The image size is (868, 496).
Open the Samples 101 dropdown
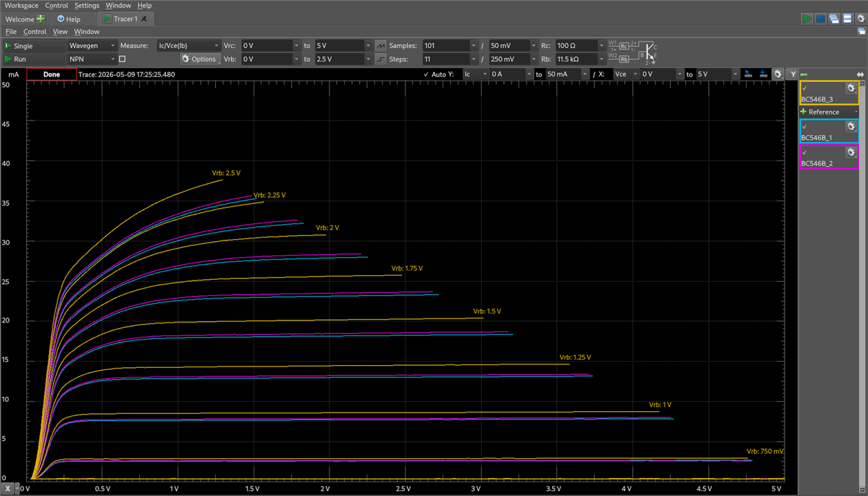[x=450, y=45]
